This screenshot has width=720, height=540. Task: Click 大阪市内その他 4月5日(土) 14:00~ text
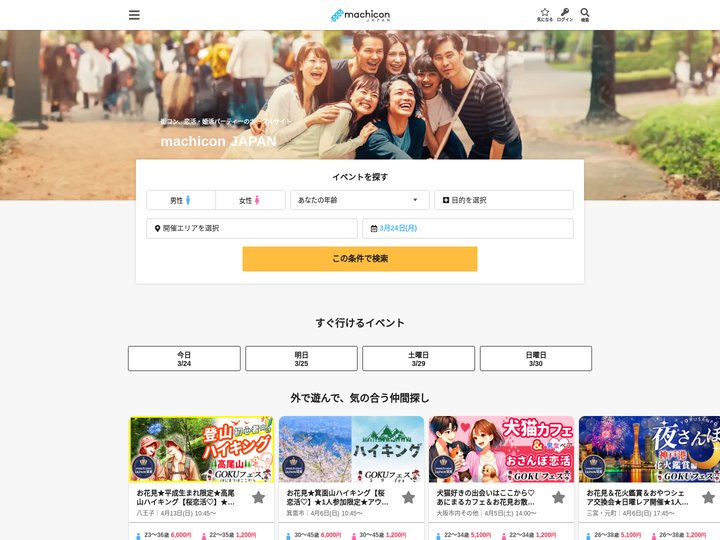click(486, 513)
